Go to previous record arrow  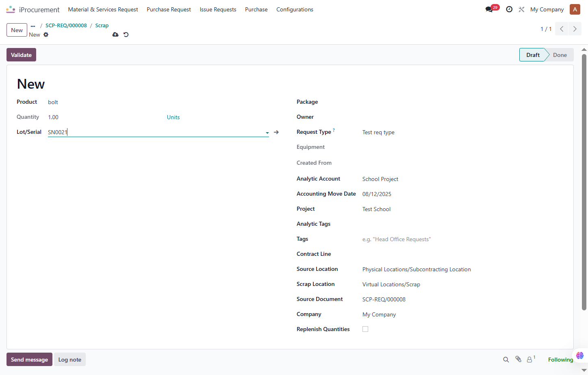[562, 29]
